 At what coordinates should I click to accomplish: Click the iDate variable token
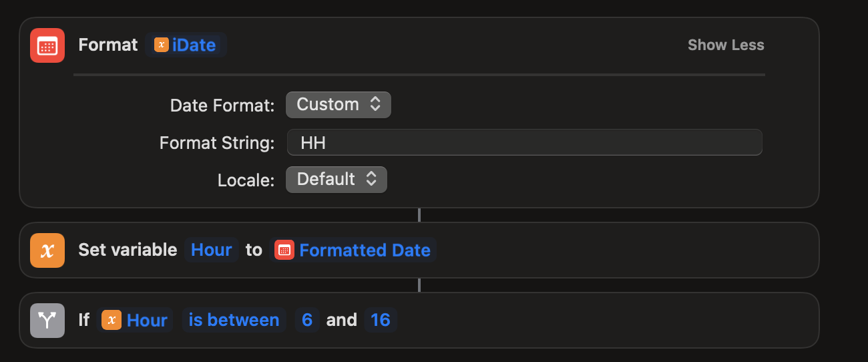(186, 45)
